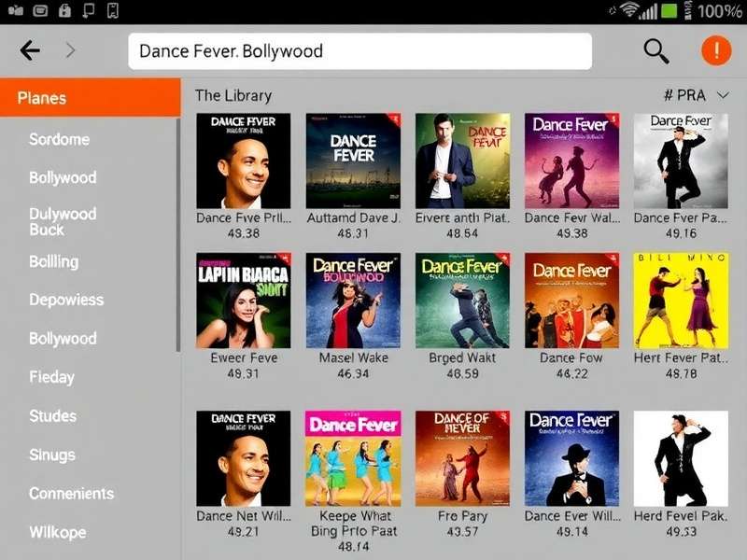Open the Auttamd Dave J. album cover
Image resolution: width=747 pixels, height=560 pixels.
coord(353,161)
